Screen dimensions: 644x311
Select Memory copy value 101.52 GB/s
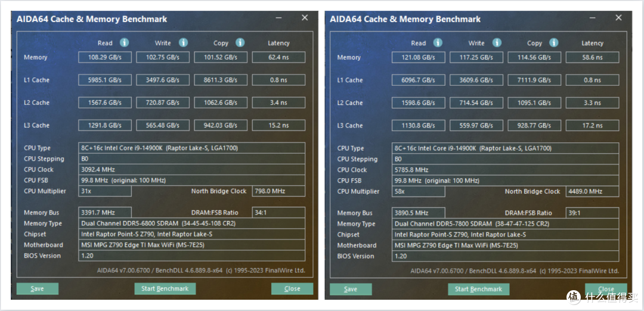(x=221, y=57)
